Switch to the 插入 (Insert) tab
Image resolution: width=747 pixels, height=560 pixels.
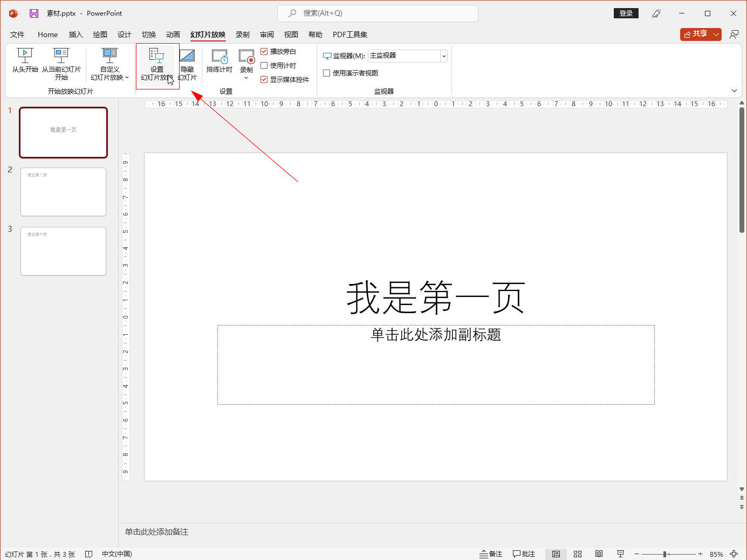tap(76, 34)
